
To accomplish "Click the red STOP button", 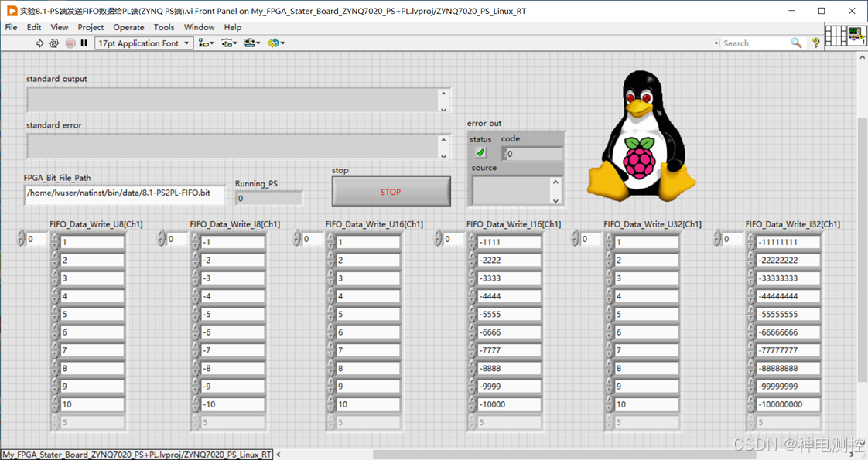I will click(391, 192).
